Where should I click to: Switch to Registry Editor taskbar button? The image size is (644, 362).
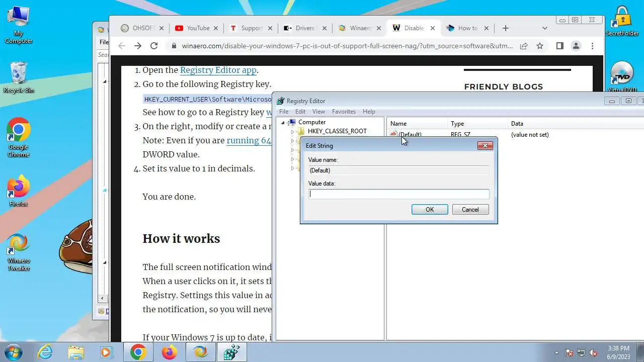click(231, 352)
